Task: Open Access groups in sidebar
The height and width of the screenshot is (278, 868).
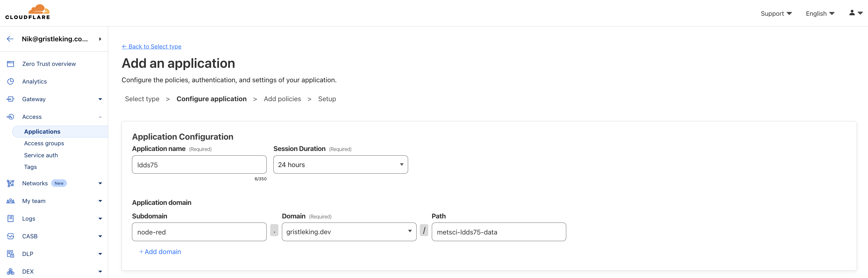Action: [x=44, y=143]
